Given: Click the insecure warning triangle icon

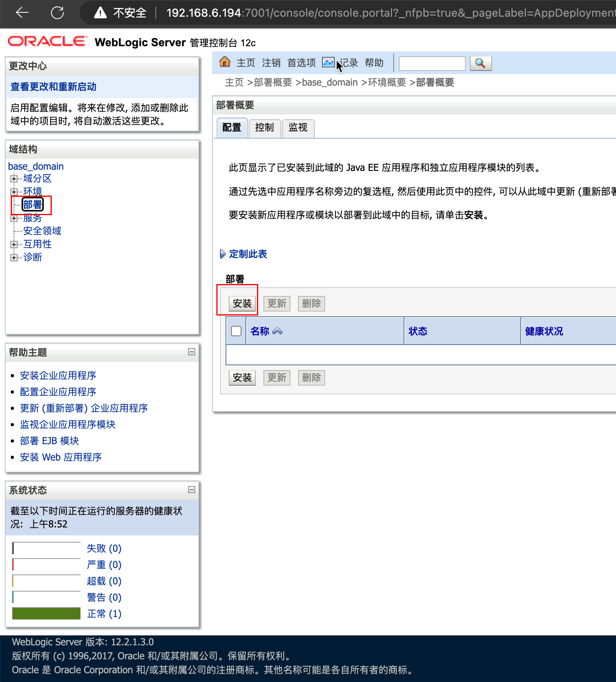Looking at the screenshot, I should [100, 13].
